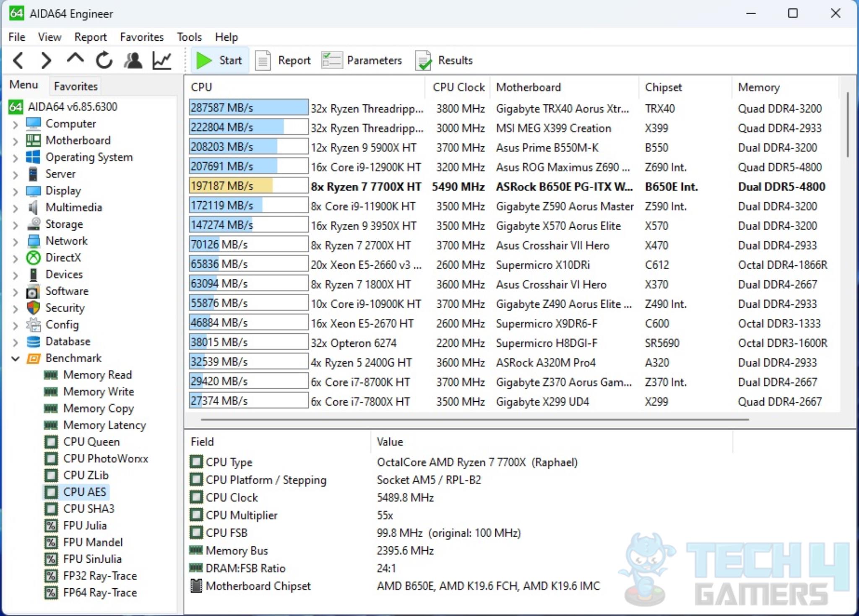
Task: Expand the Storage tree node
Action: click(15, 225)
